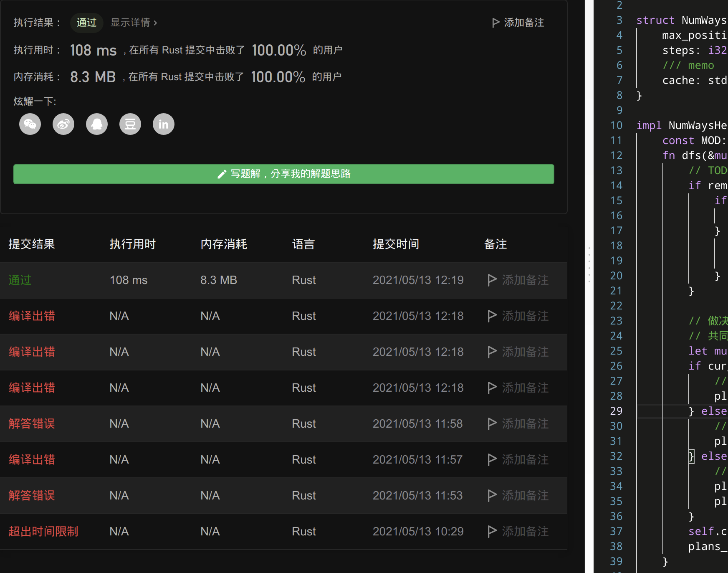The height and width of the screenshot is (573, 728).
Task: Click timestamp 2021/05/13 12:19
Action: (418, 280)
